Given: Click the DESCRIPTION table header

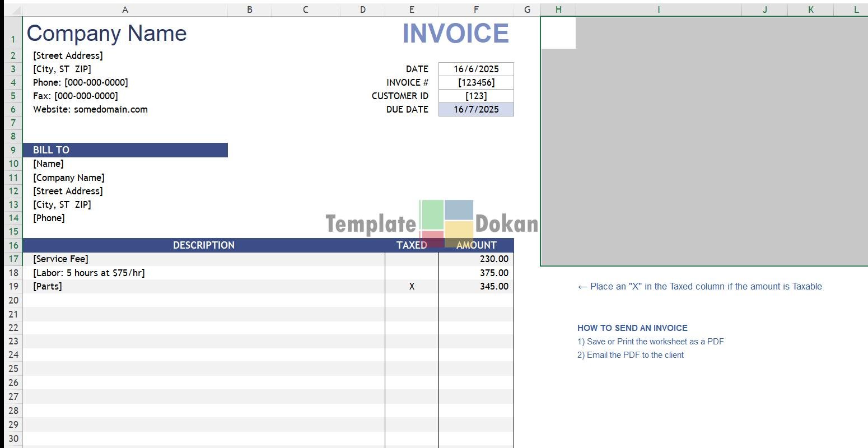Looking at the screenshot, I should (x=204, y=245).
